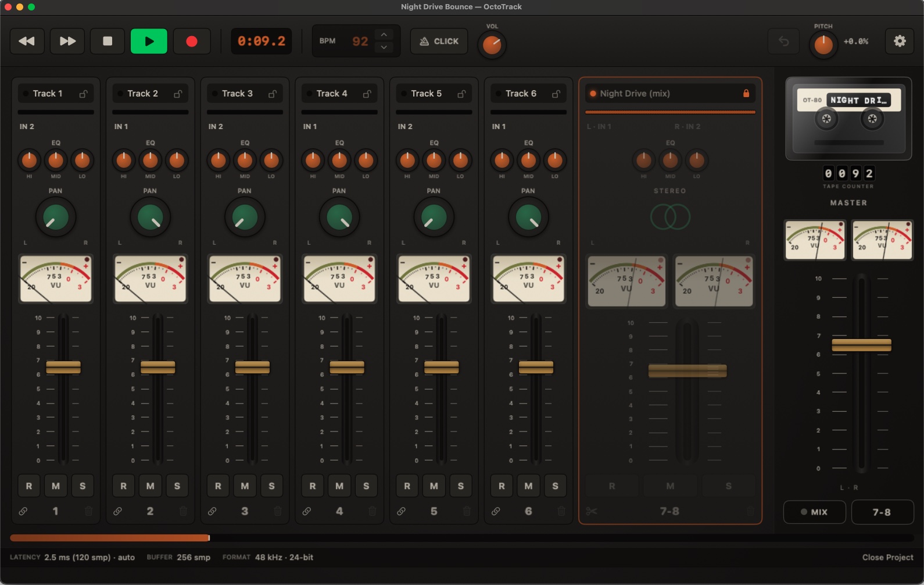Click the Track 3 volume fader handle
The height and width of the screenshot is (585, 924).
tap(252, 367)
